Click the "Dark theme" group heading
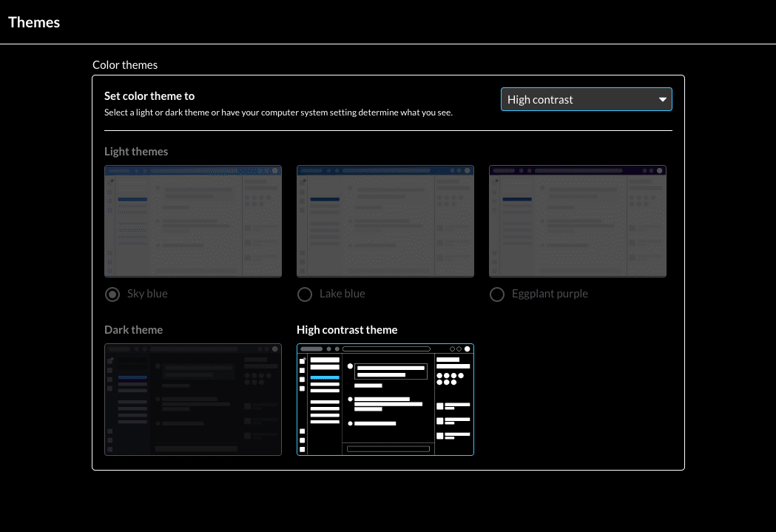The image size is (776, 532). (x=133, y=330)
